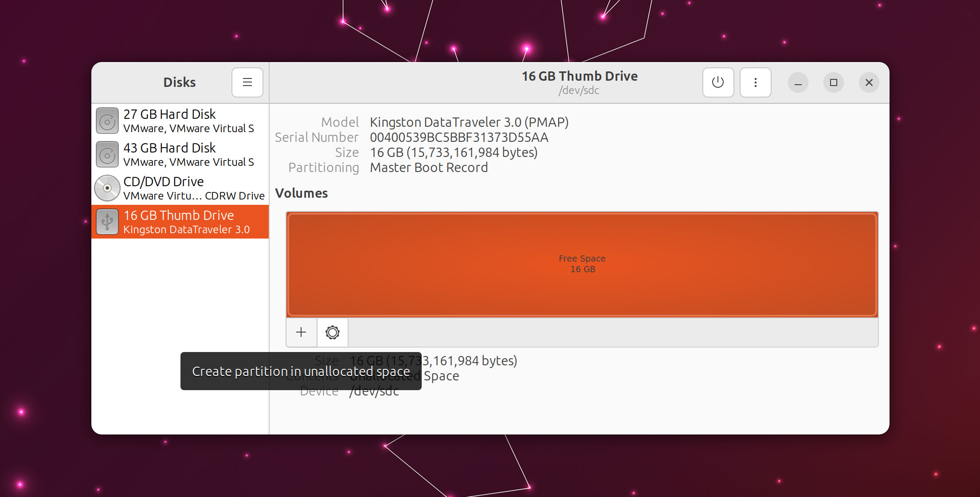This screenshot has height=497, width=980.
Task: Open the drive options three-dot menu
Action: tap(756, 82)
